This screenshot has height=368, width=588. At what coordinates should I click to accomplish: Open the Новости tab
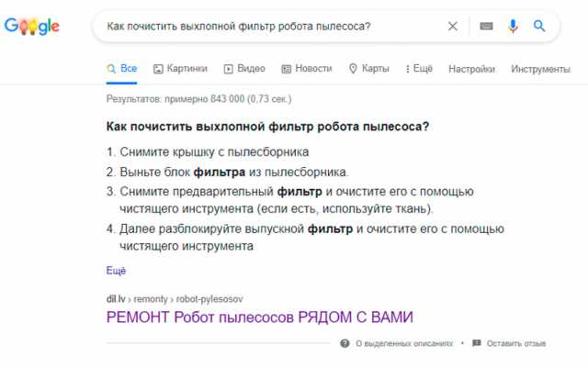click(x=307, y=69)
